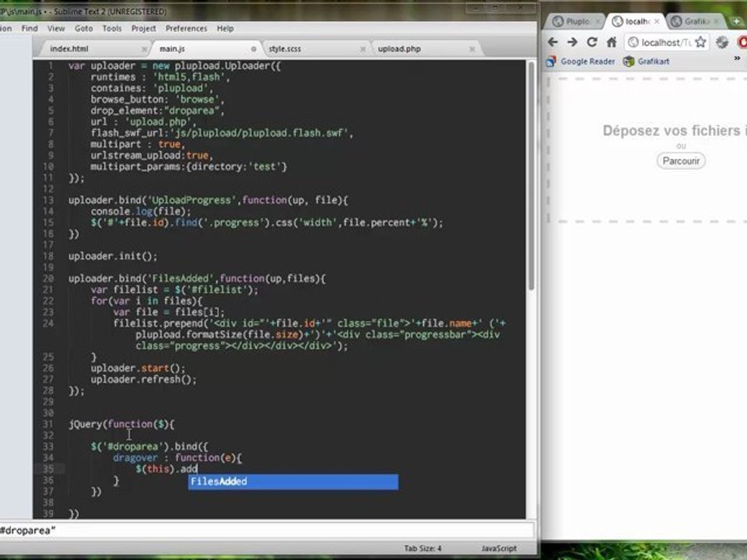Viewport: 747px width, 560px height.
Task: Click the find input containing #droparea
Action: [x=267, y=530]
